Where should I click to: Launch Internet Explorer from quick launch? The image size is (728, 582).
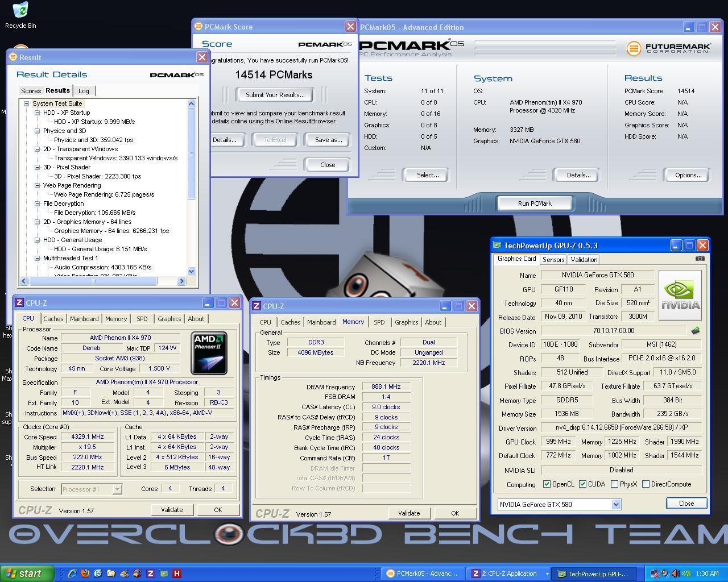point(72,573)
